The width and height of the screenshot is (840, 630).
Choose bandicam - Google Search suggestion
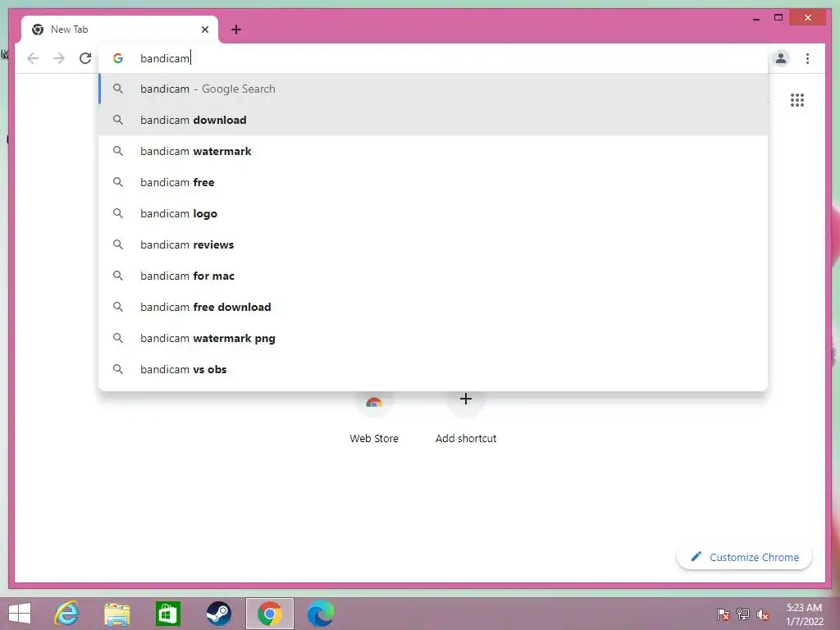[x=433, y=89]
